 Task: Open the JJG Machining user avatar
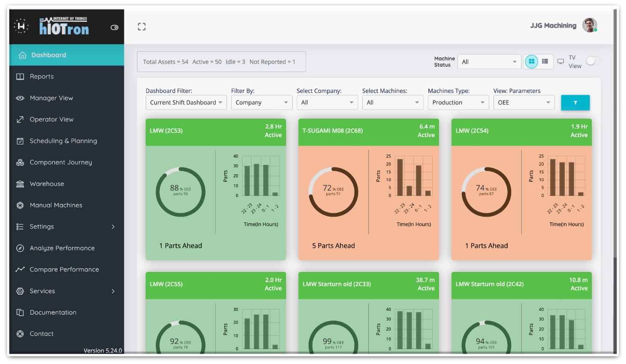(x=590, y=25)
